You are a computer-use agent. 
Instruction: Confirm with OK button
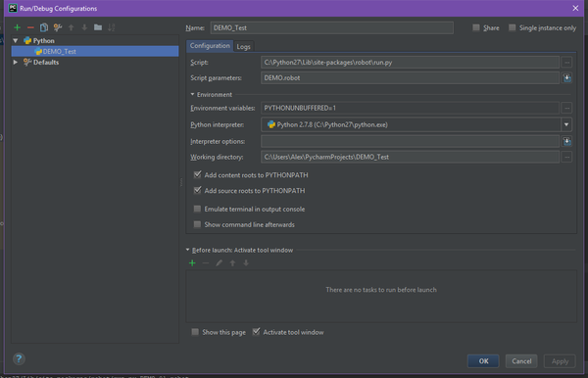click(483, 361)
